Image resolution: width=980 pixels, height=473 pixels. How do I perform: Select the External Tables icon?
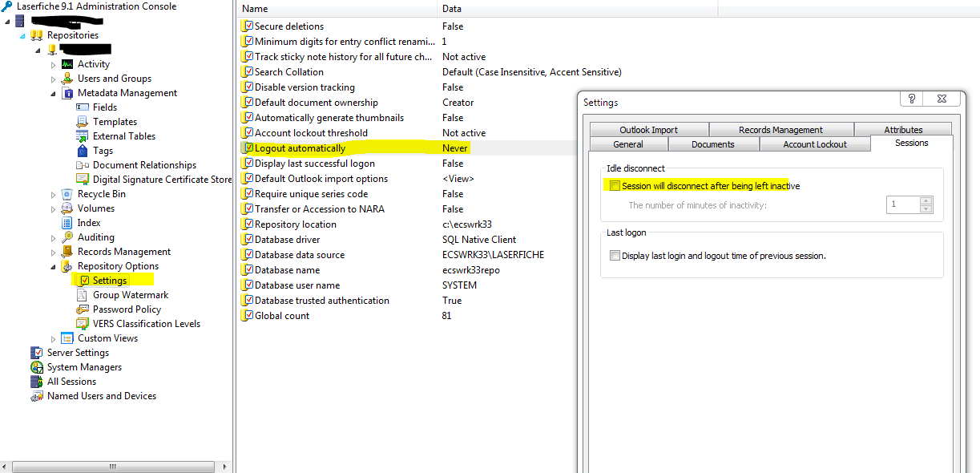pos(83,136)
